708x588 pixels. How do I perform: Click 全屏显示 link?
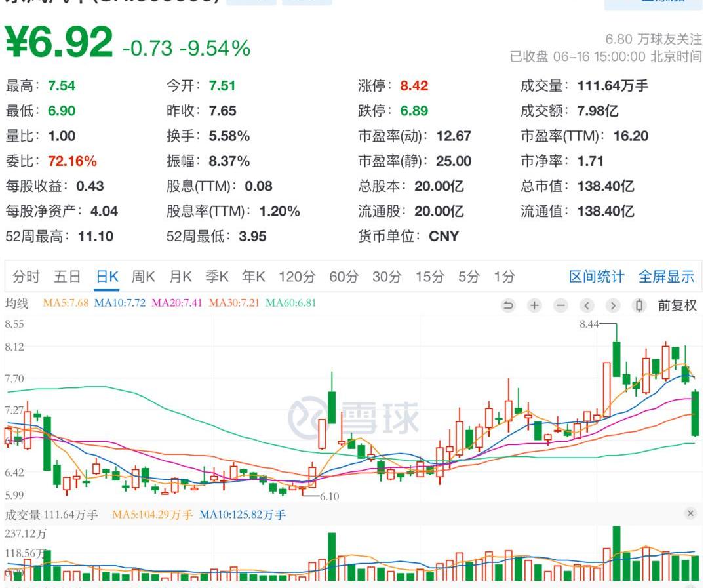(x=666, y=277)
